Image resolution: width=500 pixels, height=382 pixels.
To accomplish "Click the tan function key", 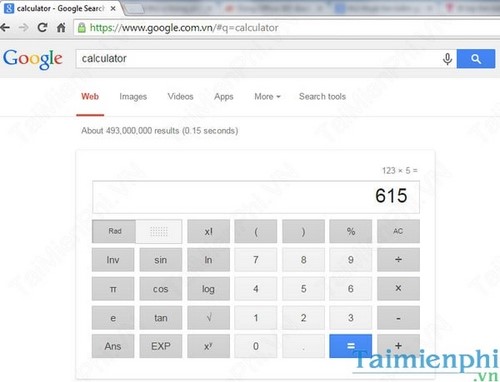I will 161,318.
